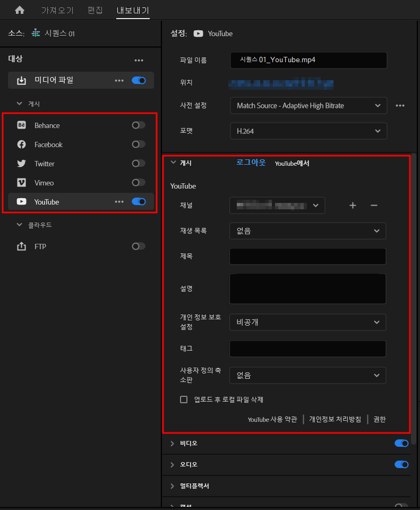Turn off the 비디오 section toggle

[x=401, y=443]
